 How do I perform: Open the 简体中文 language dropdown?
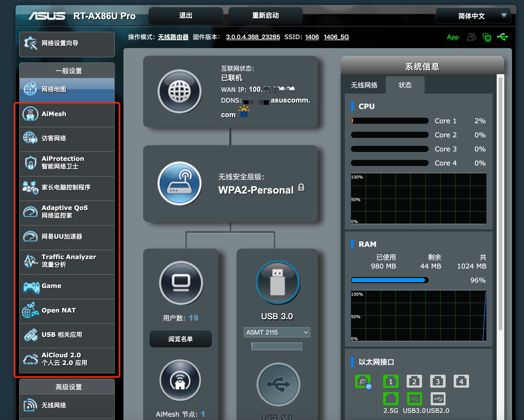click(x=473, y=16)
